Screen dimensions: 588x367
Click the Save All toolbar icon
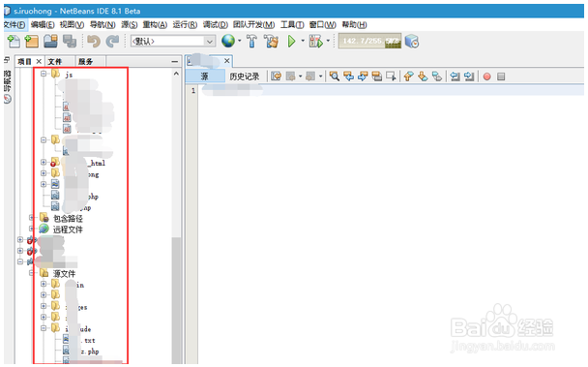pyautogui.click(x=70, y=41)
